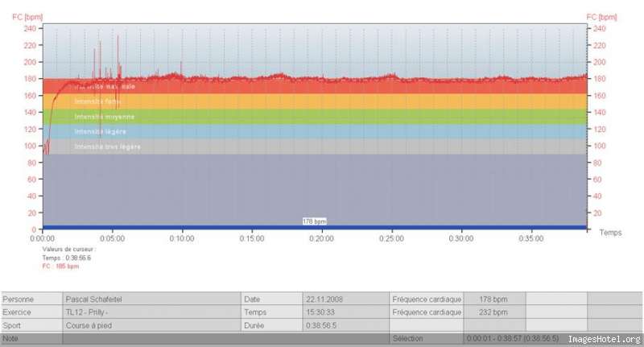
Task: Click the grey Intensité très légère zone
Action: coord(315,147)
